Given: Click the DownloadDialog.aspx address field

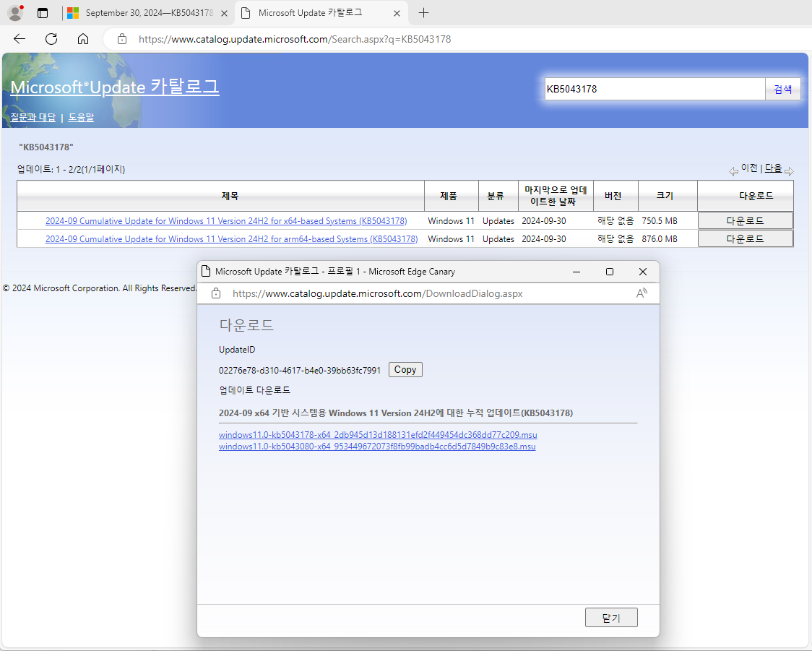Looking at the screenshot, I should tap(378, 293).
